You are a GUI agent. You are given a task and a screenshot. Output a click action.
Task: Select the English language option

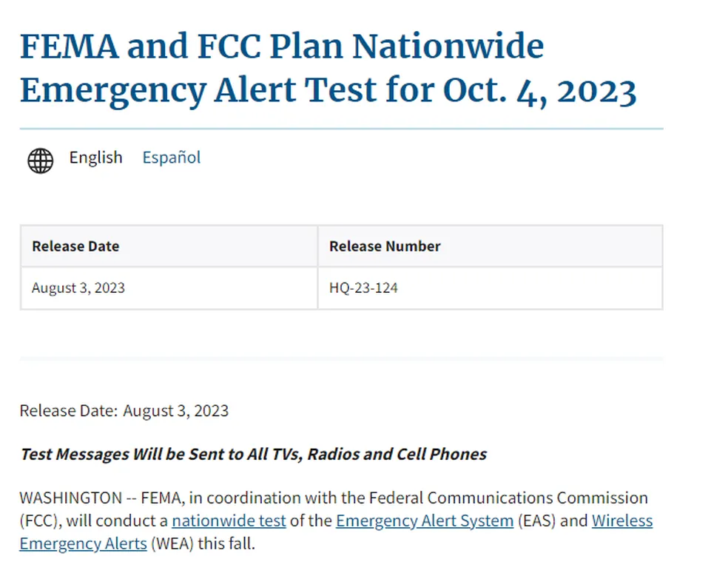[96, 157]
